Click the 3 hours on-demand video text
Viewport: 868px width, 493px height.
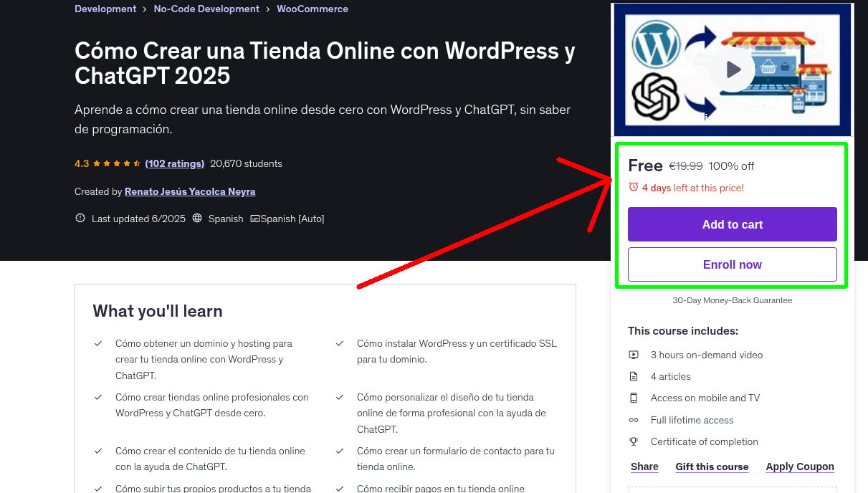[x=707, y=355]
